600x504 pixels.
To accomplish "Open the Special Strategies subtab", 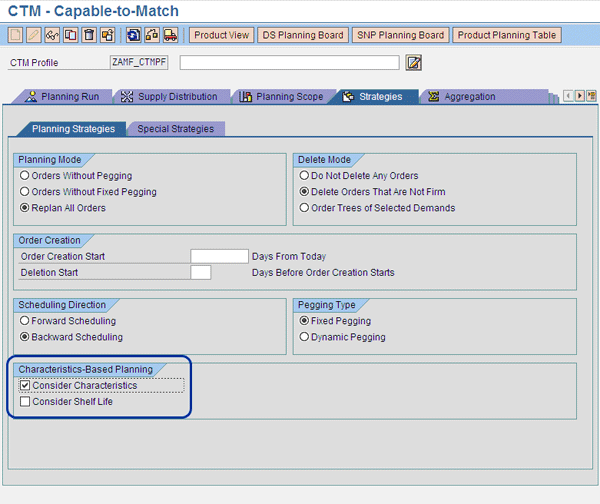I will 174,129.
